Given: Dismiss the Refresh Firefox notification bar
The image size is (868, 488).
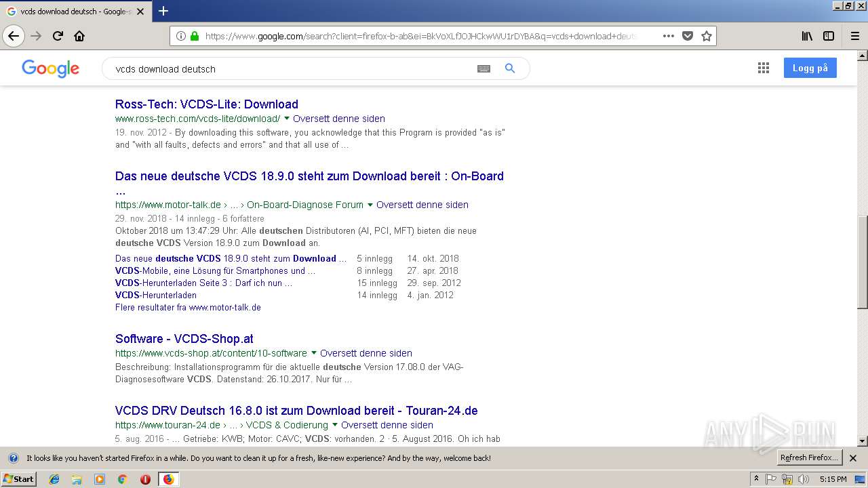Looking at the screenshot, I should pyautogui.click(x=853, y=458).
